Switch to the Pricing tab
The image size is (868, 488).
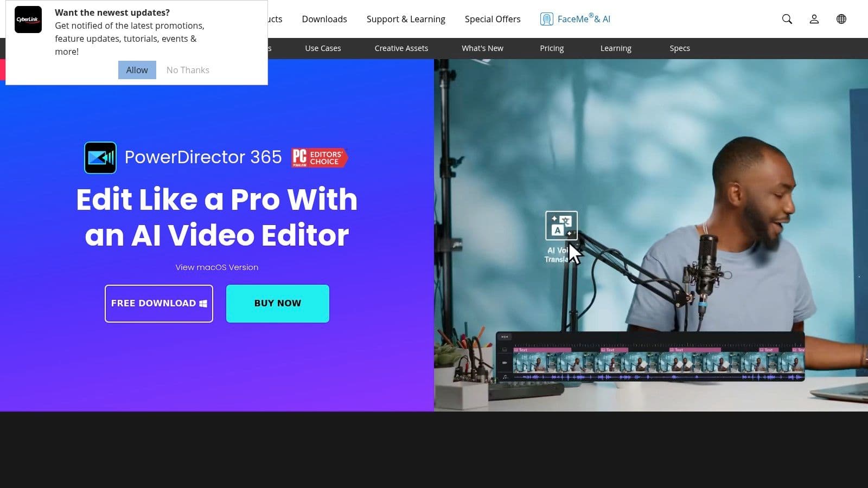551,48
